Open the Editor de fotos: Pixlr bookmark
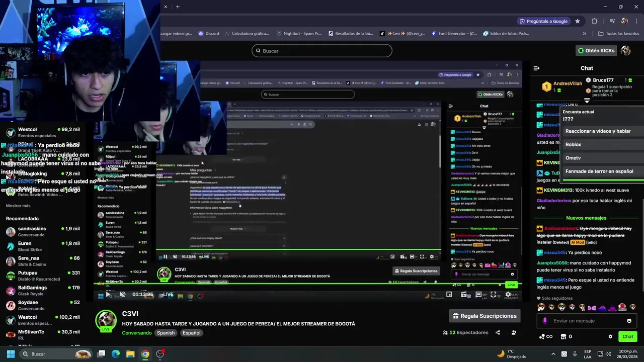This screenshot has height=362, width=644. (x=506, y=34)
